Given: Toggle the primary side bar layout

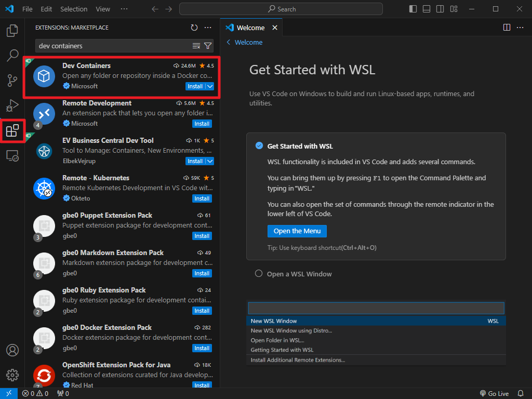Looking at the screenshot, I should pos(413,9).
